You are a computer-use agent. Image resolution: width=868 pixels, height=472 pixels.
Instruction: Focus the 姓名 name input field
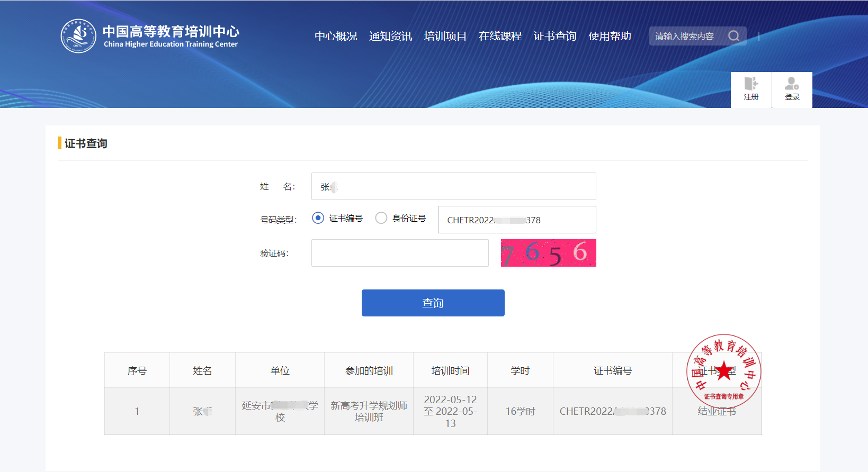[453, 186]
